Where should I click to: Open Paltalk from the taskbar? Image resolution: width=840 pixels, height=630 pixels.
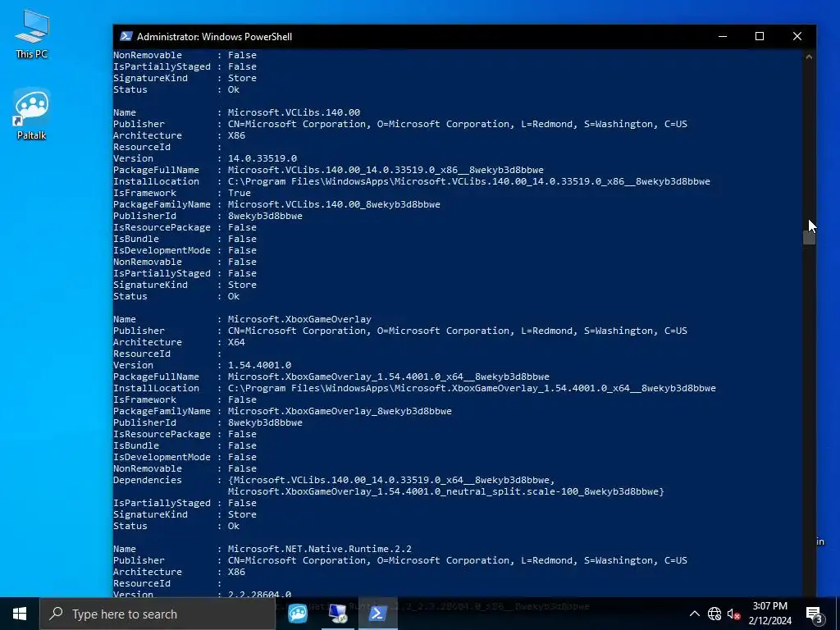(297, 614)
